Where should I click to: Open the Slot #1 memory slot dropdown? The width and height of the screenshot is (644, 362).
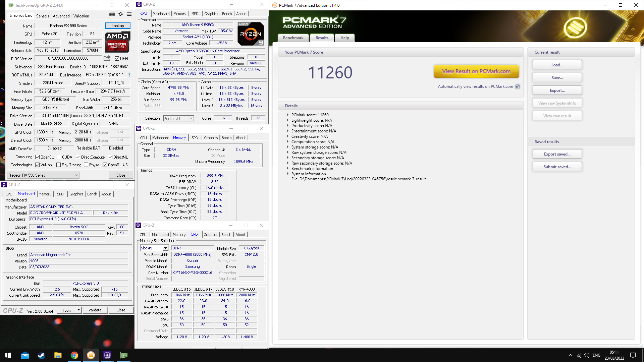click(154, 248)
